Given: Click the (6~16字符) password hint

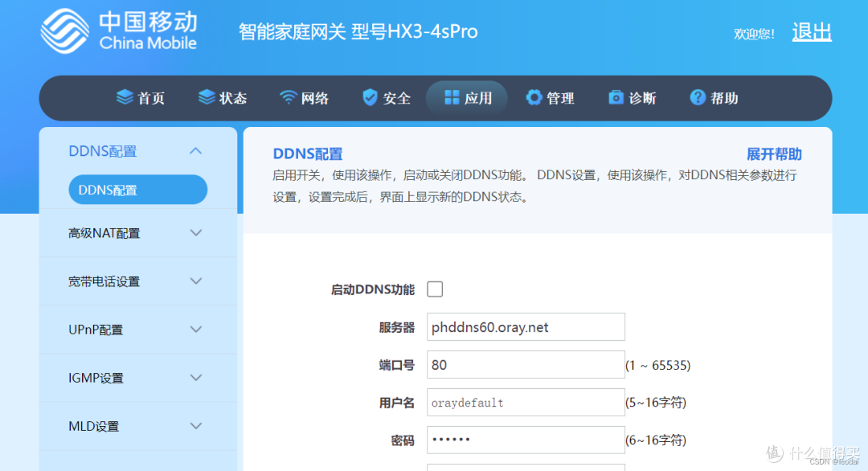Looking at the screenshot, I should pos(656,440).
